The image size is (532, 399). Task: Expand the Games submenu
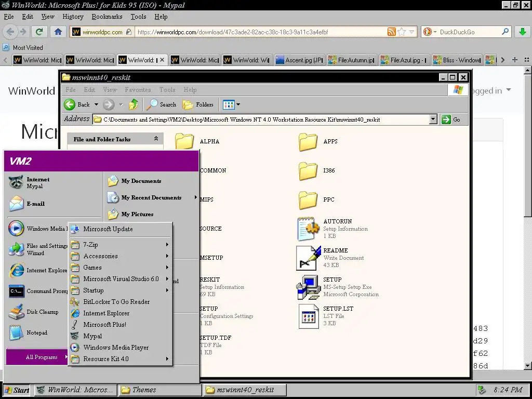(x=120, y=268)
